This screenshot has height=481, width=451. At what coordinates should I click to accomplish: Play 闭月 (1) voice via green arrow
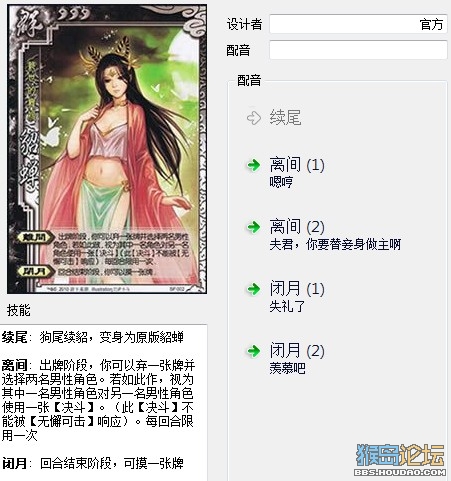254,289
